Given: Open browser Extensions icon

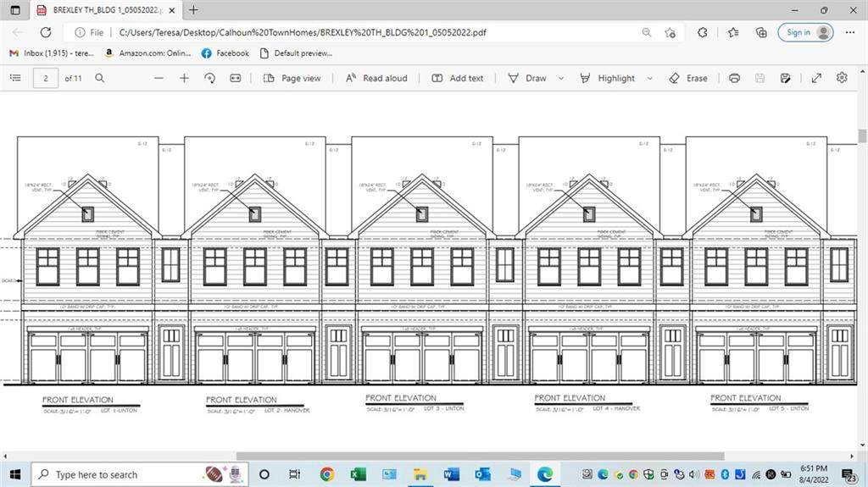Looking at the screenshot, I should (703, 32).
